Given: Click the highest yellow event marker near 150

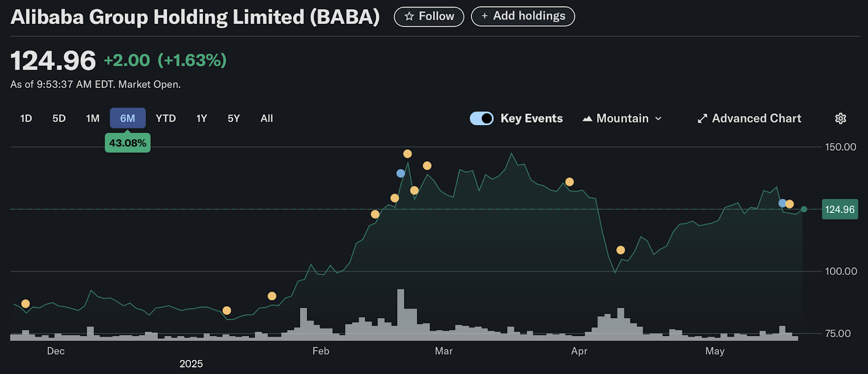Looking at the screenshot, I should click(407, 154).
